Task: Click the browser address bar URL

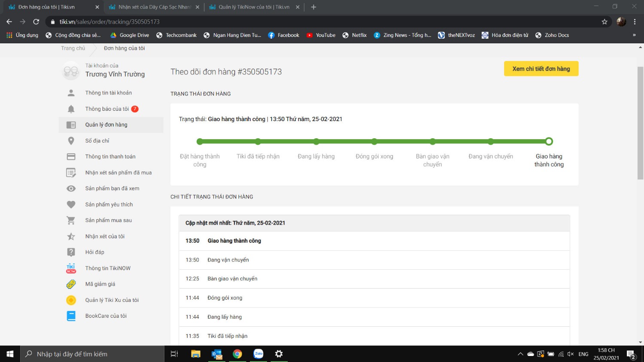Action: click(x=109, y=22)
